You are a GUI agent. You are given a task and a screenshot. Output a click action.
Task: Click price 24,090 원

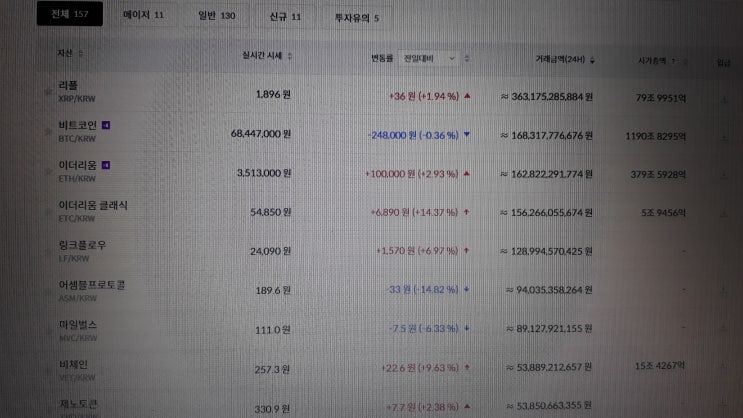(x=271, y=251)
